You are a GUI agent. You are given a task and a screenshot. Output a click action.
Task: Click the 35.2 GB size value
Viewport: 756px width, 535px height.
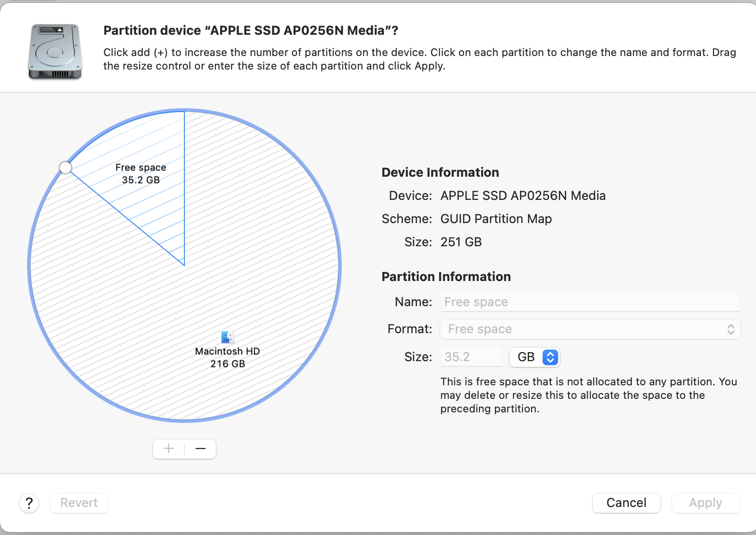tap(140, 180)
